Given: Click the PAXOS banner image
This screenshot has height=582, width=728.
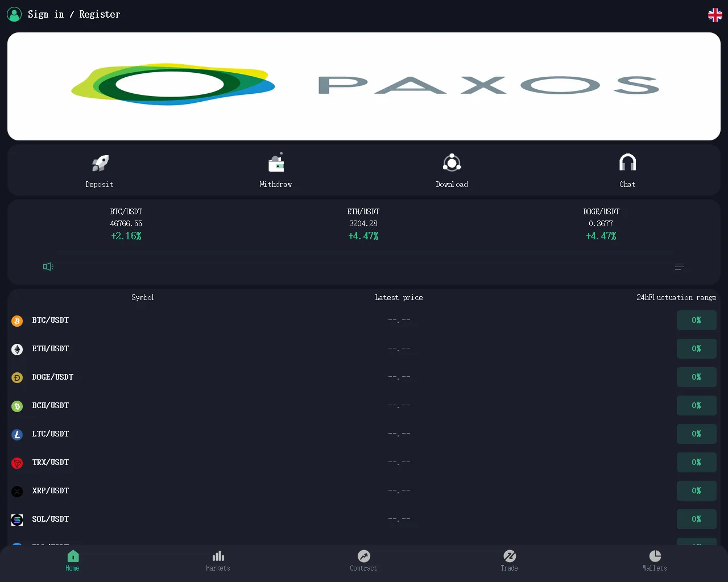Looking at the screenshot, I should click(364, 86).
